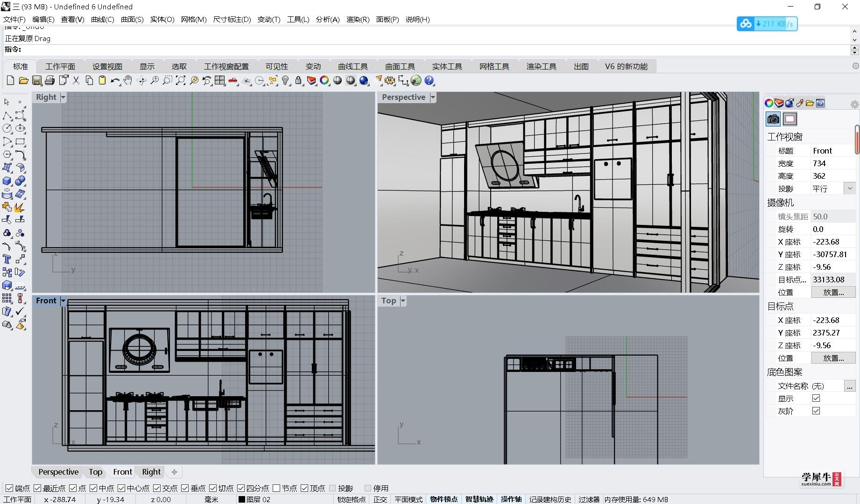Screen dimensions: 860x504
Task: Click the Rotate view icon
Action: (141, 81)
